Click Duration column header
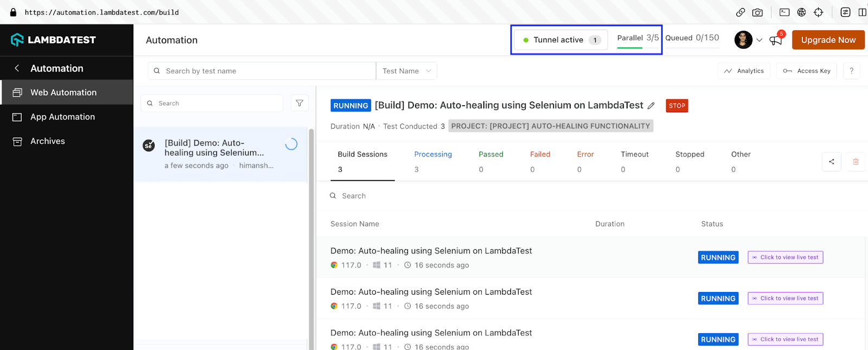 [610, 224]
